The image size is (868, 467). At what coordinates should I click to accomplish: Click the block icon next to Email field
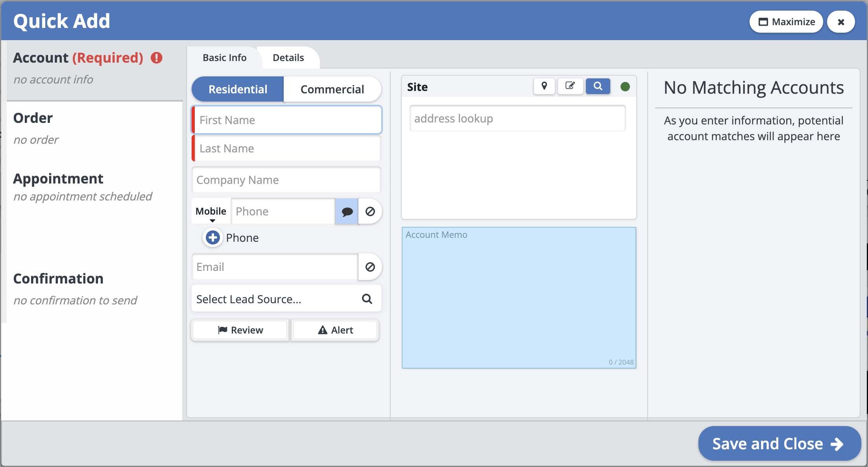(x=370, y=267)
